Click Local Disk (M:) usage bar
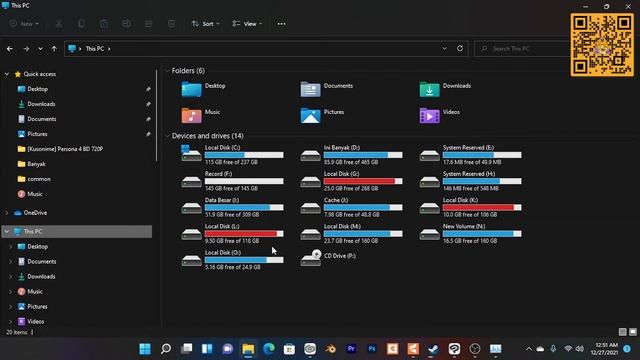This screenshot has width=640, height=360. [363, 233]
